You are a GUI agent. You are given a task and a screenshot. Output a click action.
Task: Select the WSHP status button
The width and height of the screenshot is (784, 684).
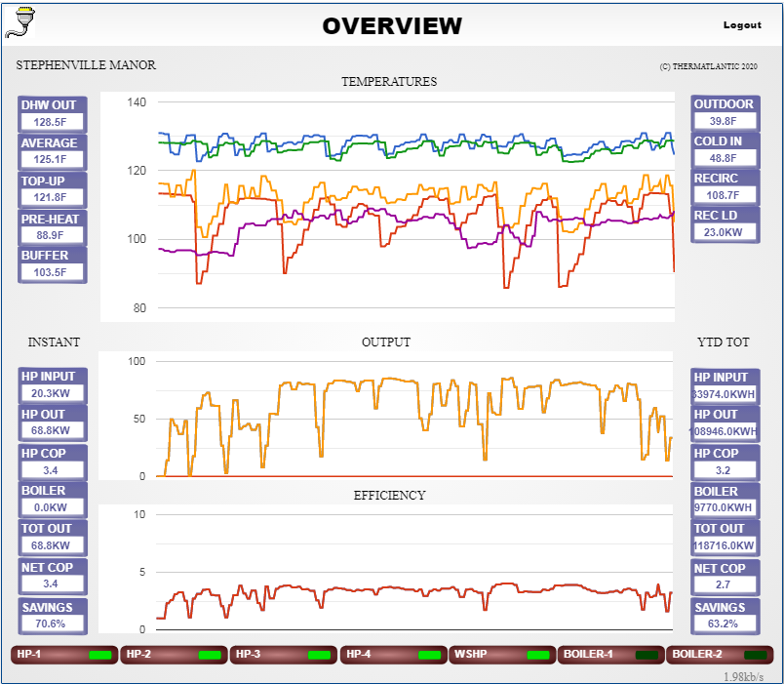click(x=500, y=655)
